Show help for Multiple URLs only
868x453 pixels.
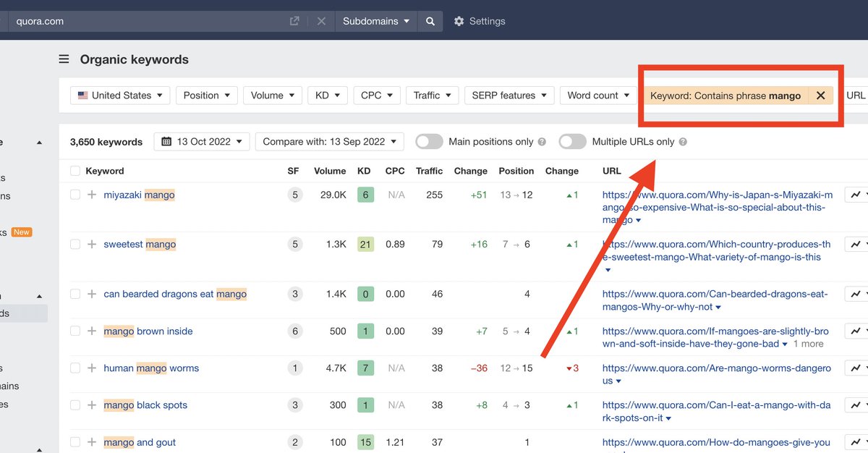[x=683, y=142]
